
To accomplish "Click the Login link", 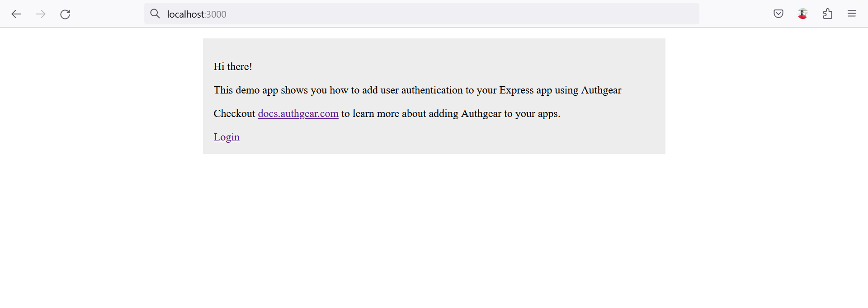I will tap(226, 137).
